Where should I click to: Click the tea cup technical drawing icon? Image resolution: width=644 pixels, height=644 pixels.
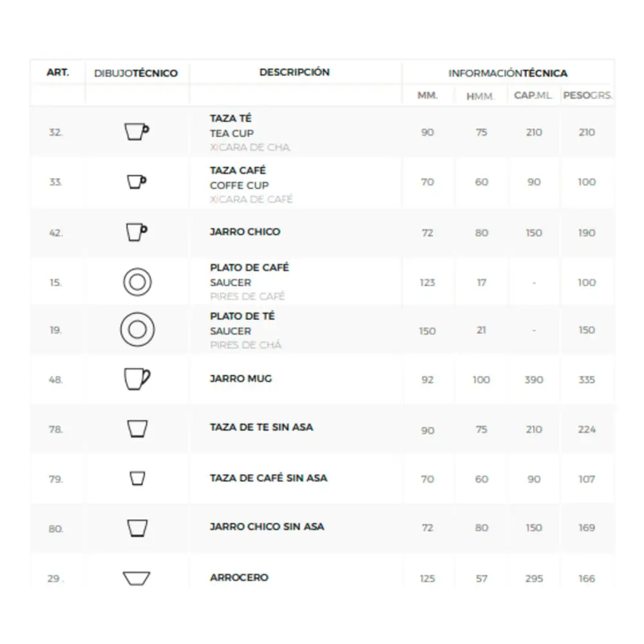pyautogui.click(x=136, y=131)
